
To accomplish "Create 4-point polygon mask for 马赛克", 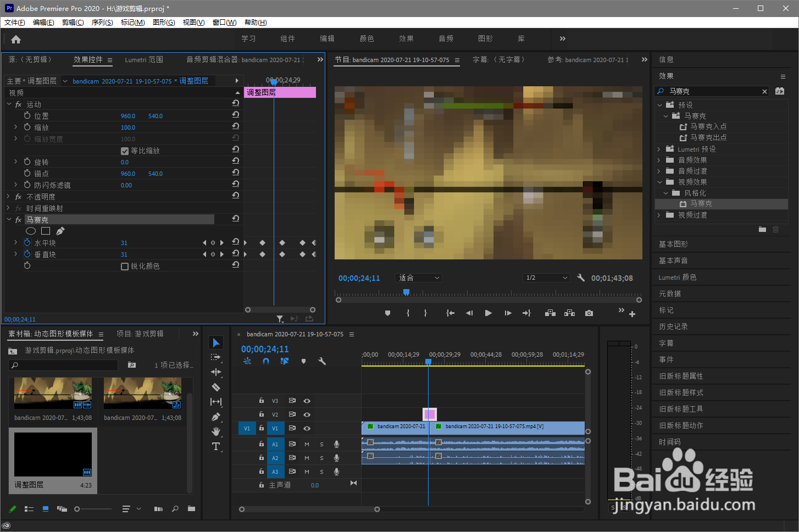I will pyautogui.click(x=46, y=231).
